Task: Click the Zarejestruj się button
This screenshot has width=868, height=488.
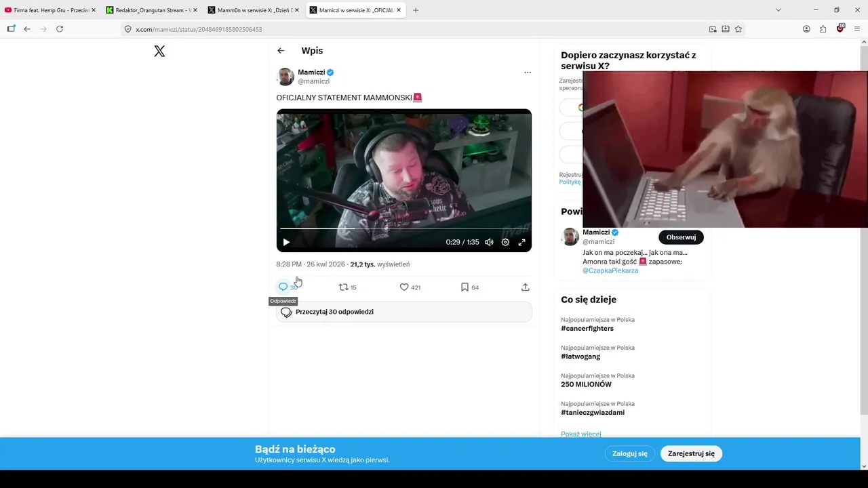Action: [691, 453]
